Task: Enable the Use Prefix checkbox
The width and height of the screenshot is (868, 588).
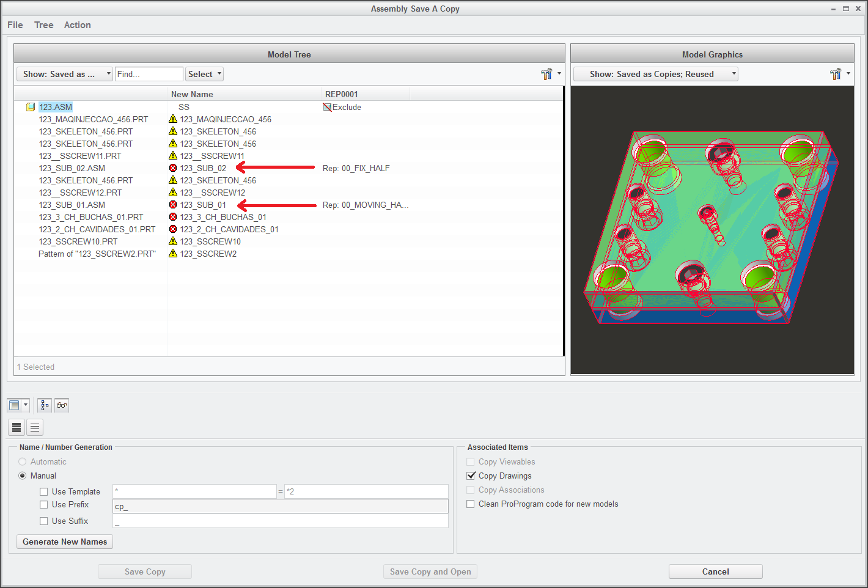Action: click(44, 504)
